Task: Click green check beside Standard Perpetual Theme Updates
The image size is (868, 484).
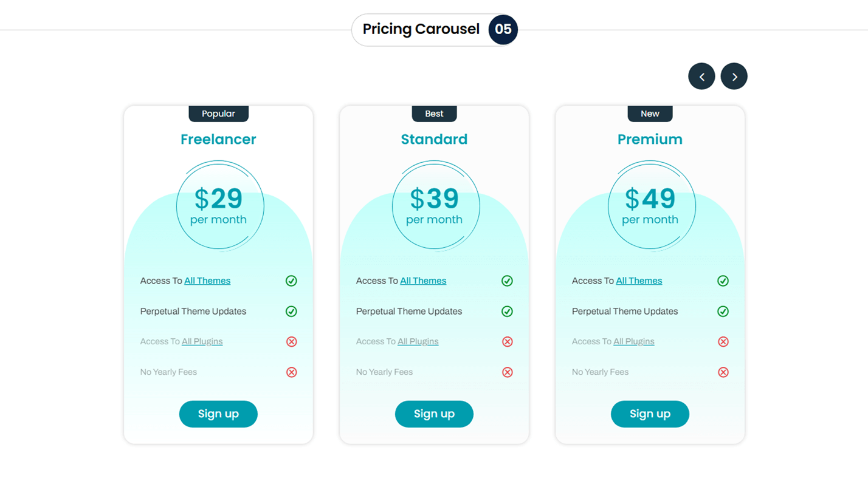Action: click(x=507, y=312)
